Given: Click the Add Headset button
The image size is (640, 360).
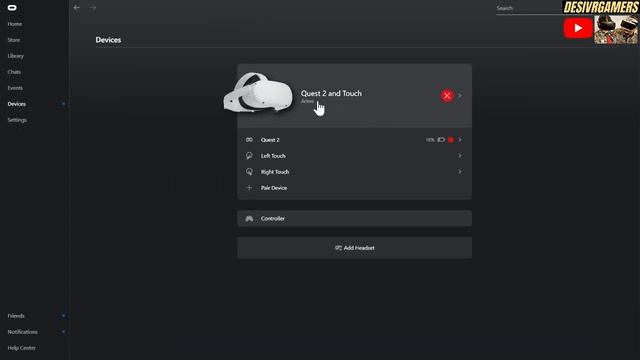Looking at the screenshot, I should [x=354, y=248].
